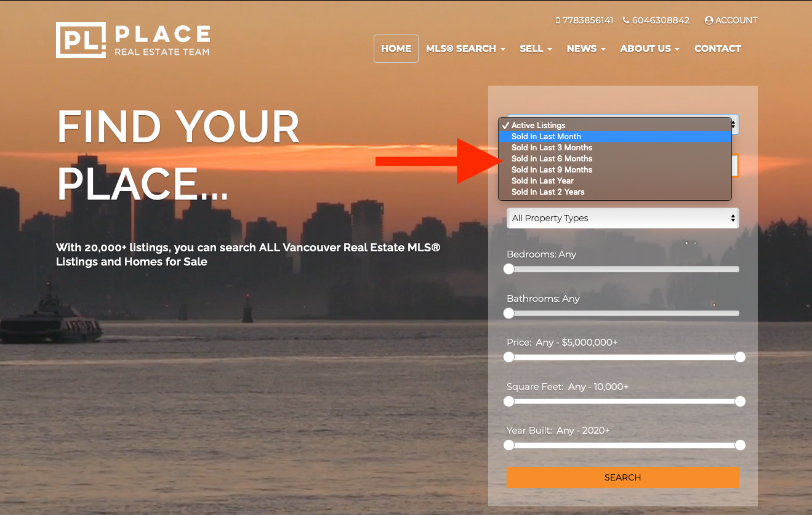Choose Sold In Last 9 Months
Screen dimensions: 812x515
(x=615, y=169)
